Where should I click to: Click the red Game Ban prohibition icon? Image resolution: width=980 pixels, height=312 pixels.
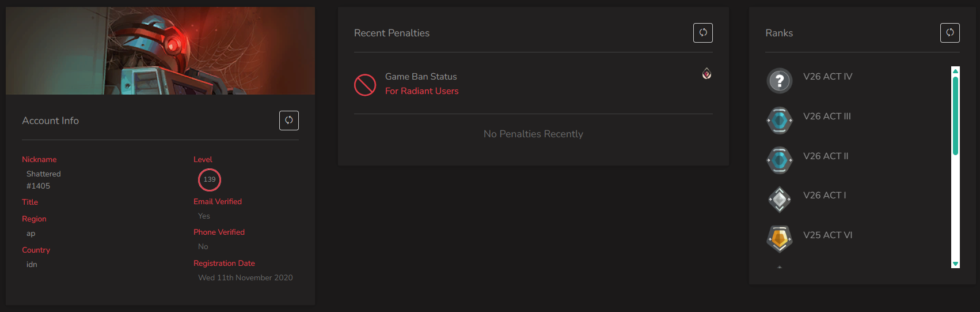[x=365, y=85]
